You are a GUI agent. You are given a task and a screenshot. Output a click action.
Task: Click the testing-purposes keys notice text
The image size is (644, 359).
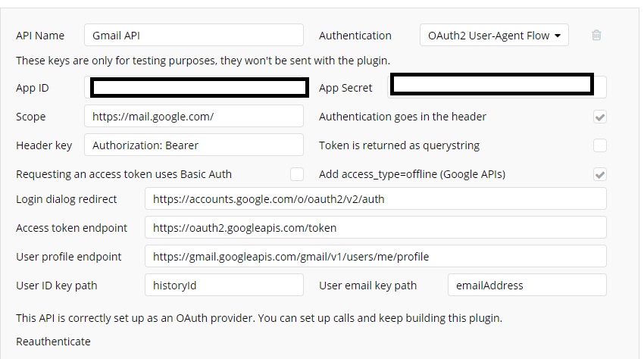click(203, 61)
